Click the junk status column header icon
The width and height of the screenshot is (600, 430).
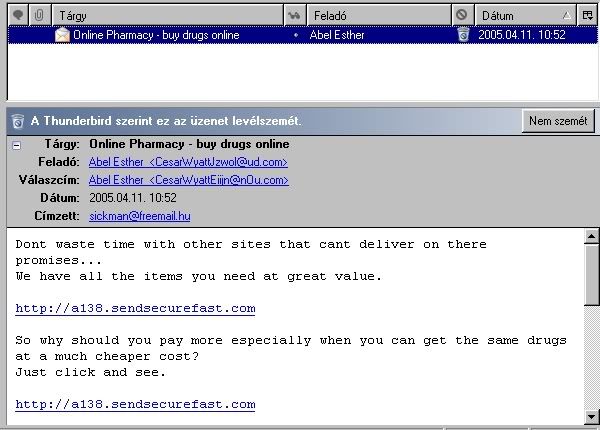click(x=462, y=15)
